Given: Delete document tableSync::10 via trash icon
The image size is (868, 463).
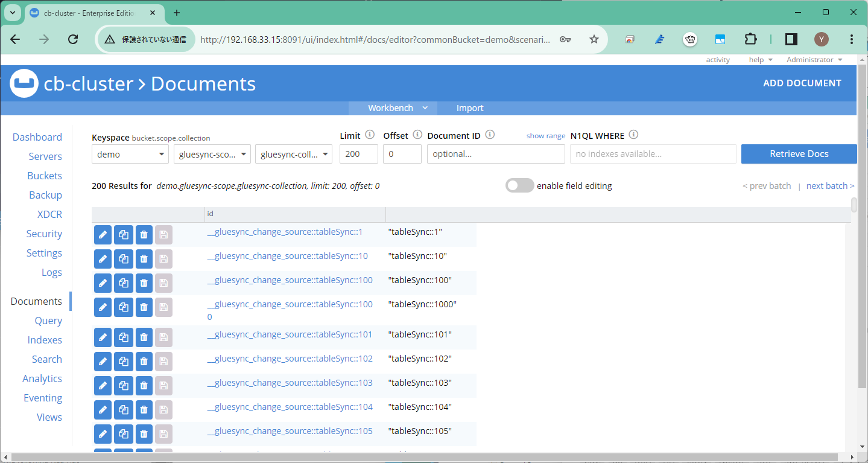Looking at the screenshot, I should [x=144, y=259].
